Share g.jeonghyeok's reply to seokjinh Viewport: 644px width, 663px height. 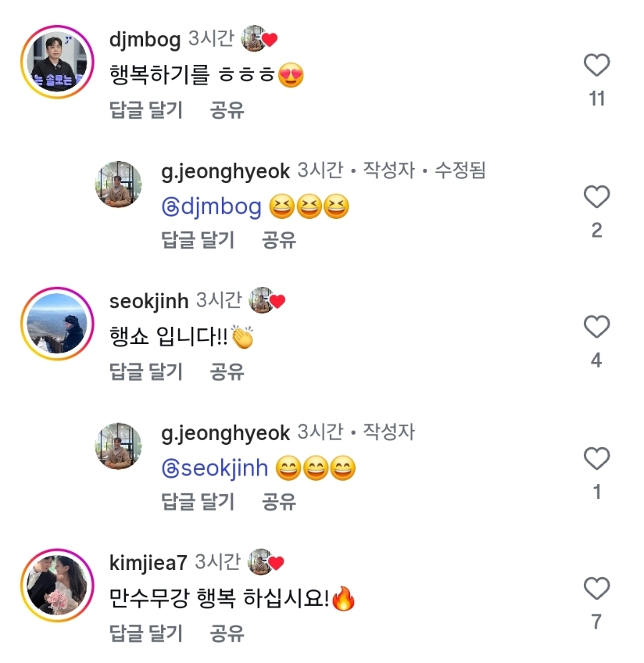tap(279, 502)
